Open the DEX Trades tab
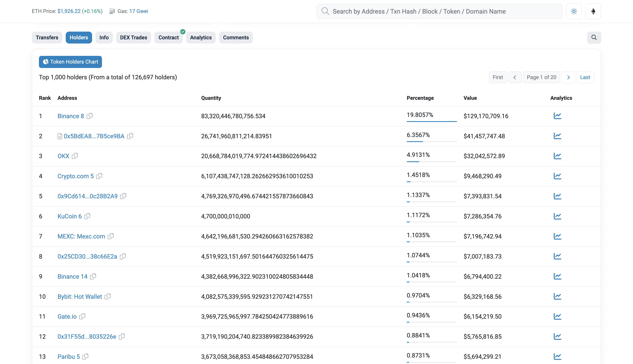633x364 pixels. [133, 37]
